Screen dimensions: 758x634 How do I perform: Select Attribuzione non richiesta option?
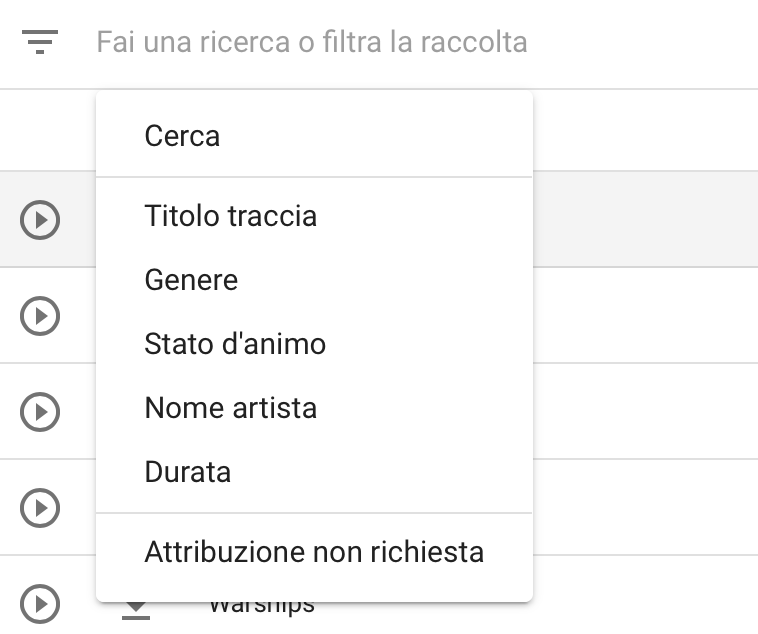tap(314, 552)
